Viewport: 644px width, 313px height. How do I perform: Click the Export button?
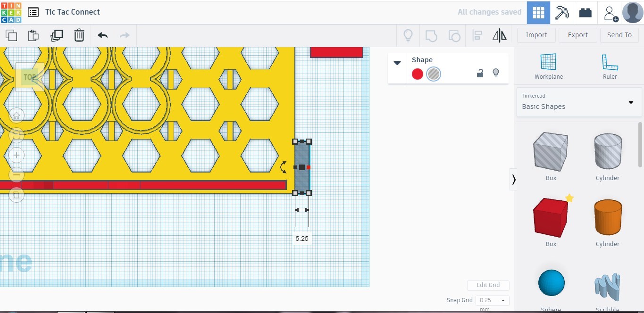(577, 35)
